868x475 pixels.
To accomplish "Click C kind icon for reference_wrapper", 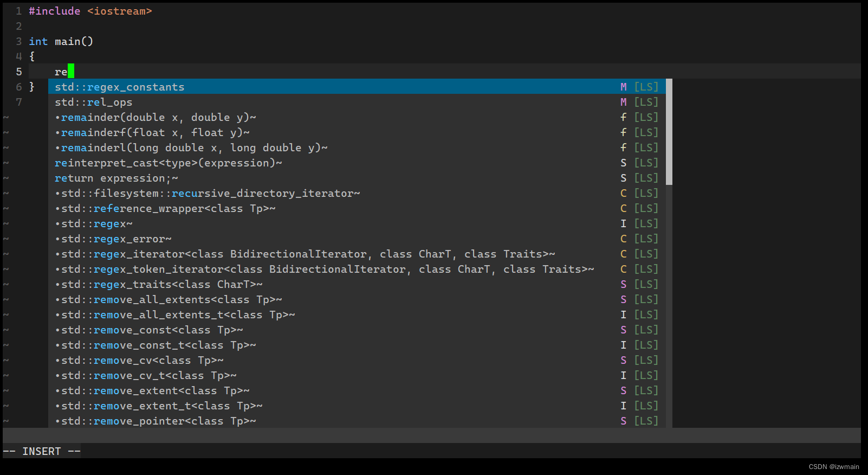I will (x=624, y=208).
